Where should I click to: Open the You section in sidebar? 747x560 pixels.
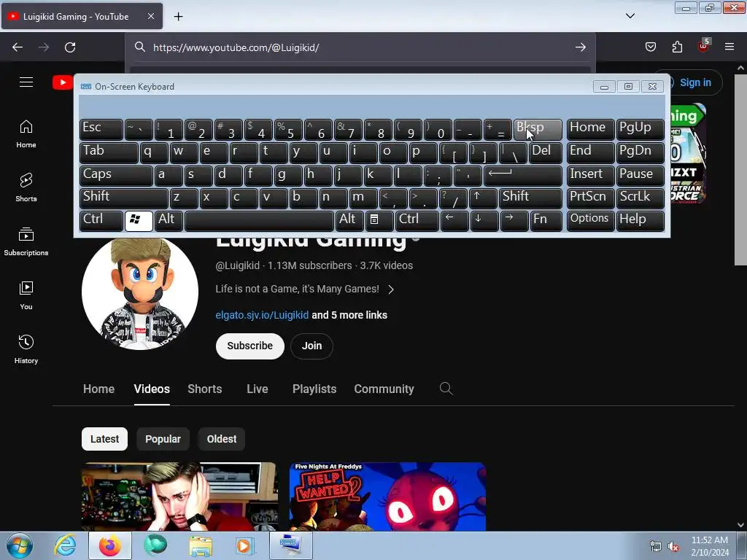(x=26, y=295)
